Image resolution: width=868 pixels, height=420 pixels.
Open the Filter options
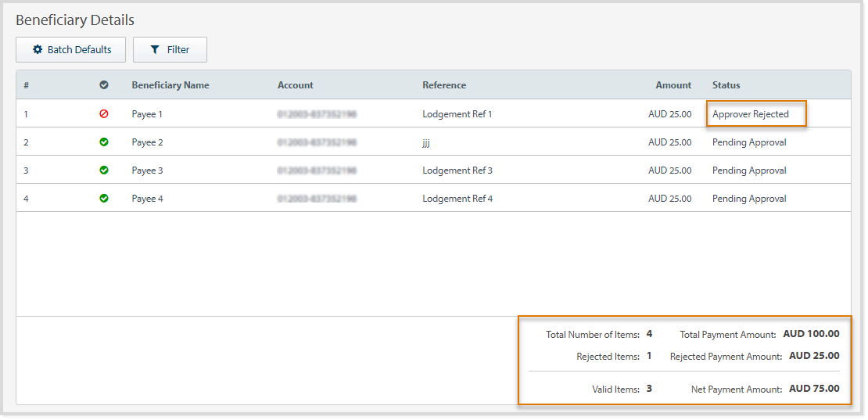pyautogui.click(x=170, y=50)
